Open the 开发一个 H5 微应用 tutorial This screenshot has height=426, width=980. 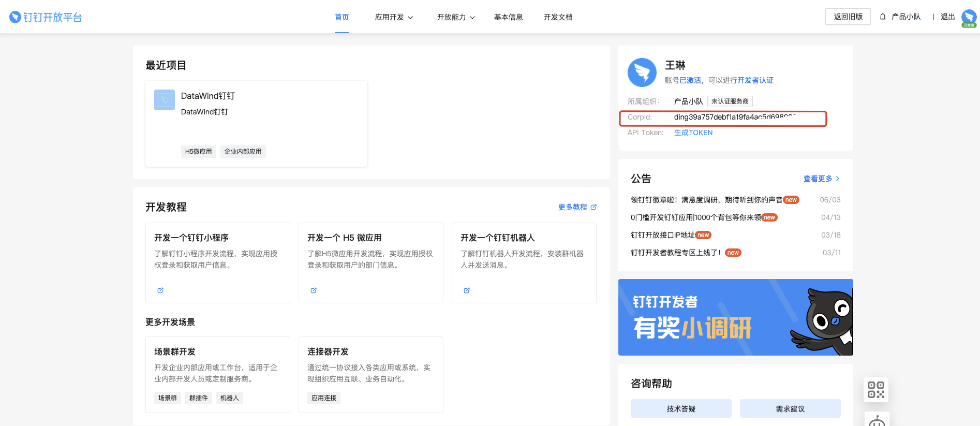[x=371, y=263]
